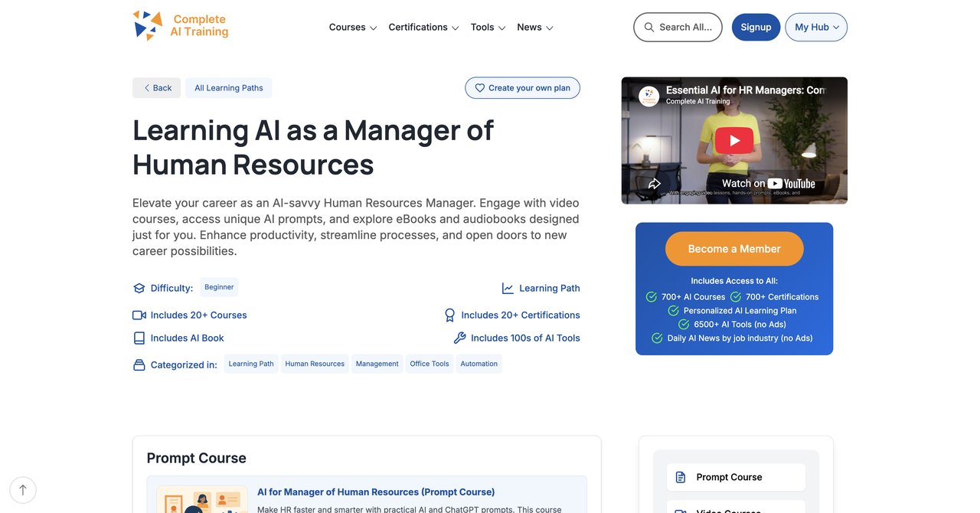Jump to Prompt Course in sidebar
980x513 pixels.
(x=736, y=477)
